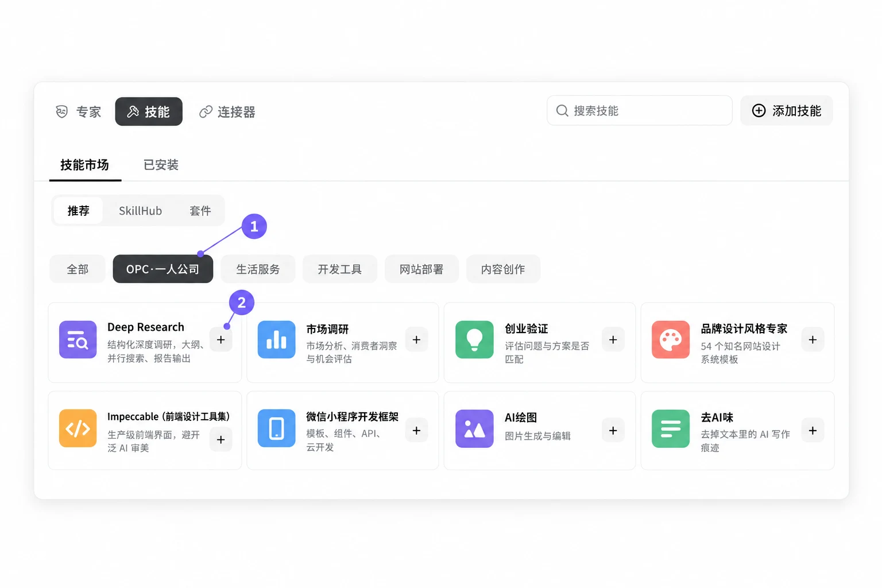The height and width of the screenshot is (588, 882).
Task: Add the 品牌设计风格专家 skill with plus
Action: pos(813,339)
